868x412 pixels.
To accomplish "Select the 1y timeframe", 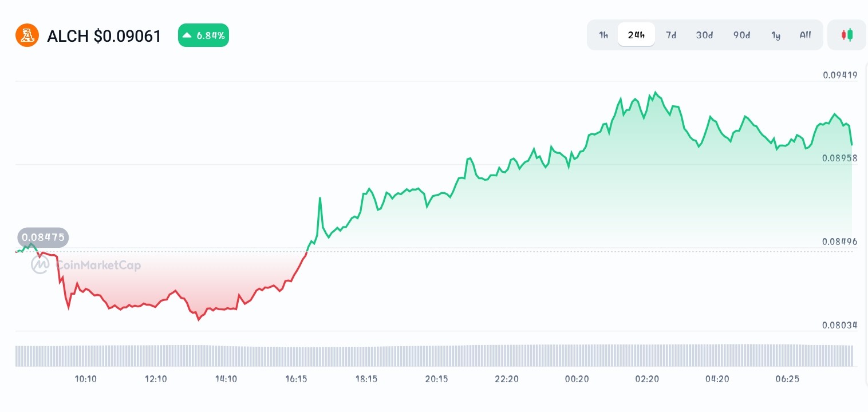I will point(776,35).
